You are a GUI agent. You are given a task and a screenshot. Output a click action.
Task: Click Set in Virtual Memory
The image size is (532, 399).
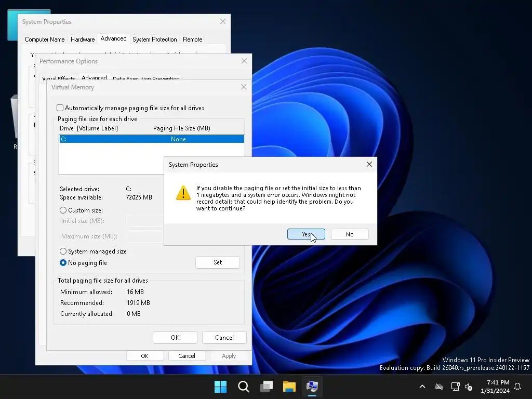218,262
